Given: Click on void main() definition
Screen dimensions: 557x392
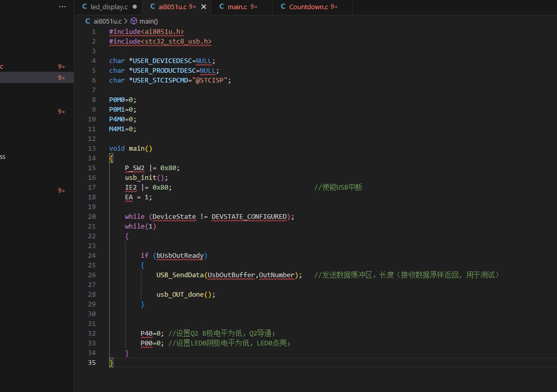Looking at the screenshot, I should pyautogui.click(x=131, y=149).
